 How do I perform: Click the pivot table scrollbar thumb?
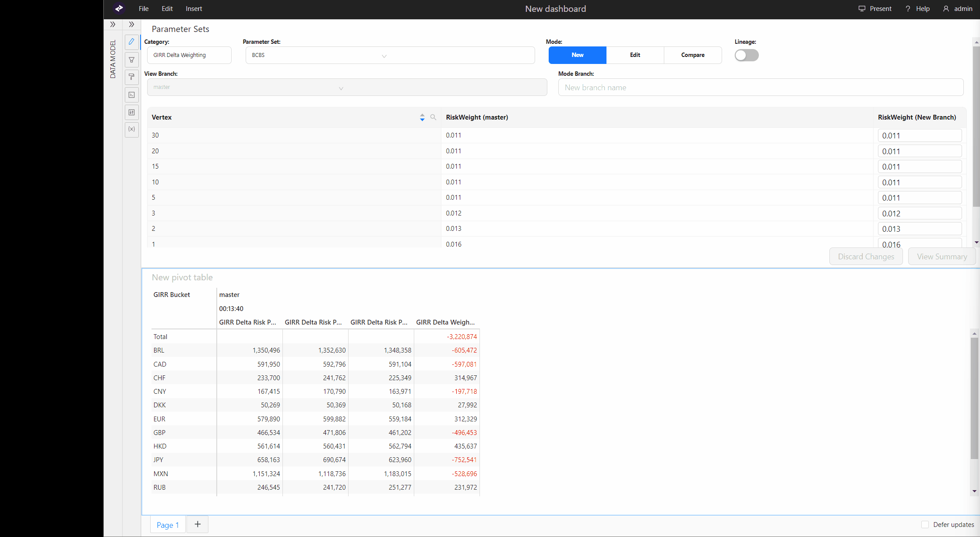pyautogui.click(x=974, y=398)
